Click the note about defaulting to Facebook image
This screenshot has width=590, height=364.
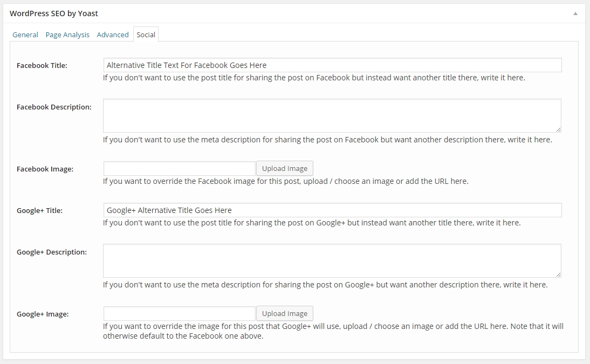click(x=333, y=331)
